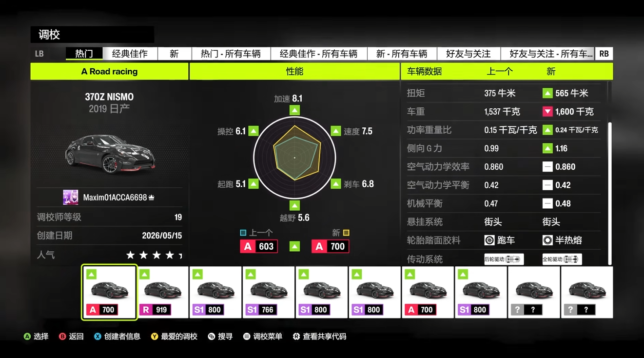The image size is (644, 358).
Task: Click the green arrow beside 侧向G力 1.16
Action: [547, 148]
